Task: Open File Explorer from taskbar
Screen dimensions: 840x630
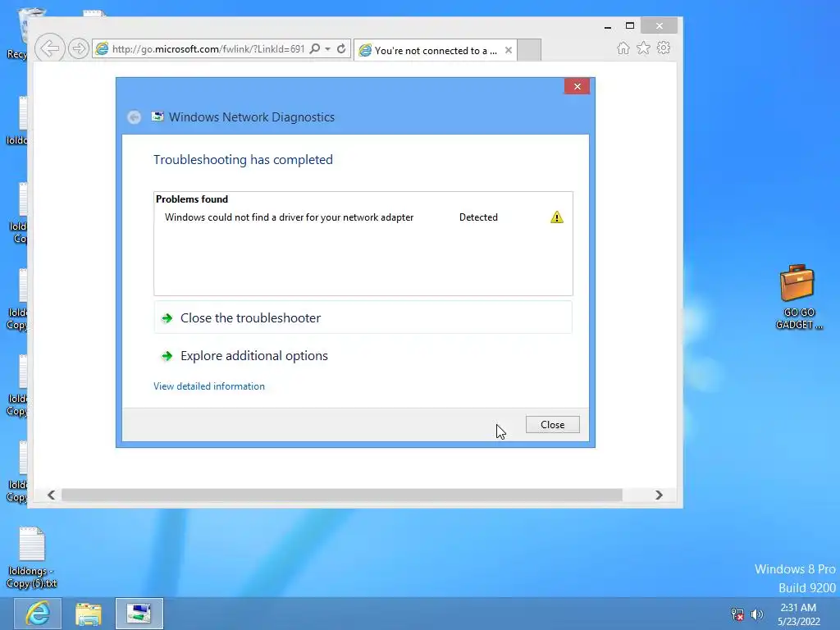Action: [89, 614]
